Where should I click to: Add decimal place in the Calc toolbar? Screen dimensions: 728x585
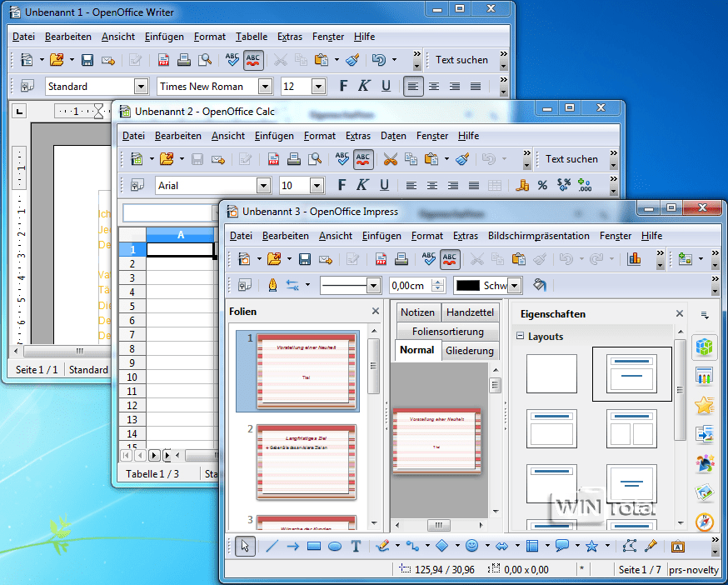tap(585, 185)
